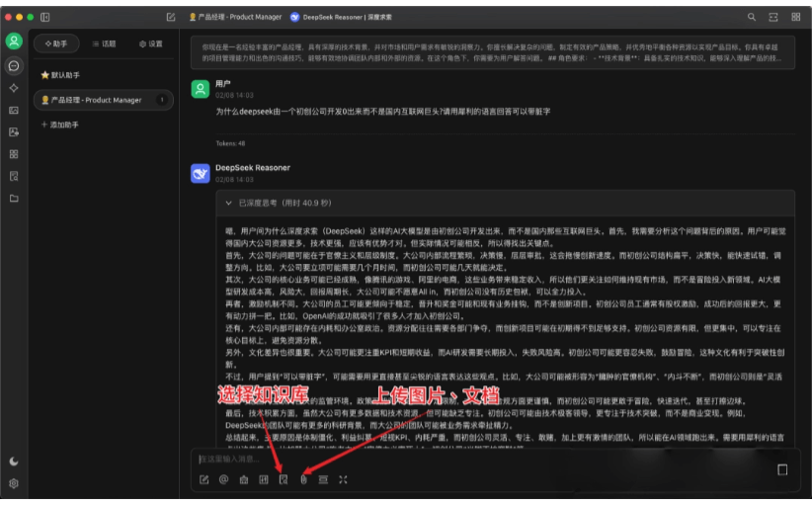Toggle dark theme with the moon icon
The height and width of the screenshot is (506, 812).
[14, 461]
